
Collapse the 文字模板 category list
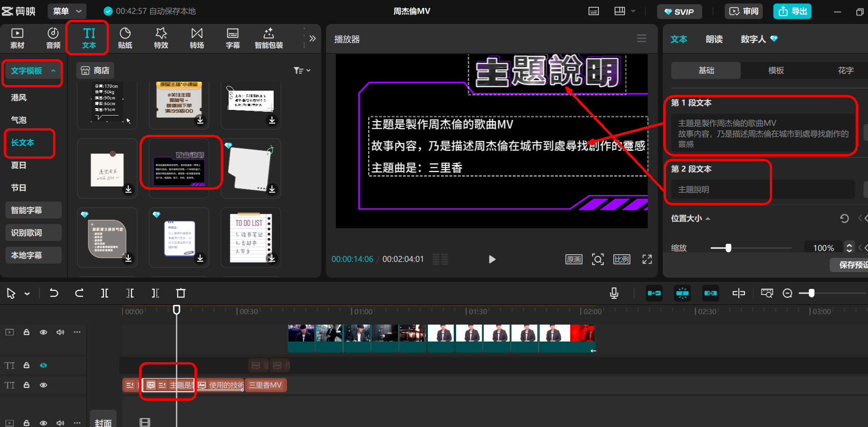point(33,71)
